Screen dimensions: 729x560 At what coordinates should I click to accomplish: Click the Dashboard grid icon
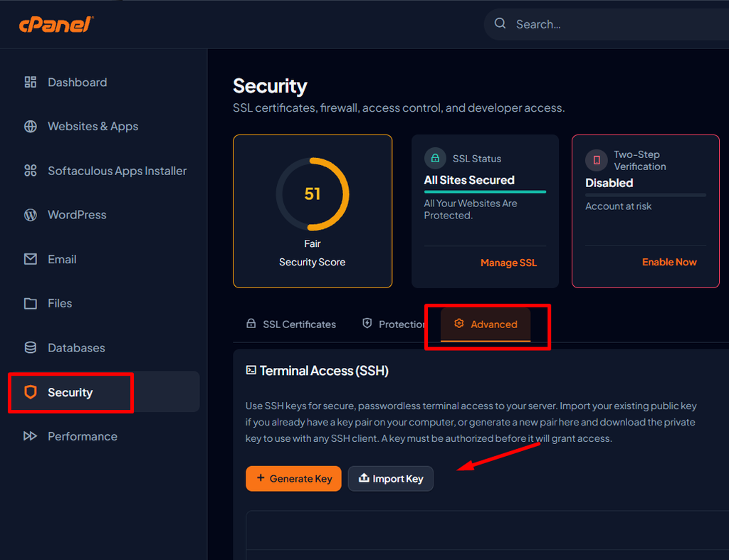click(30, 83)
